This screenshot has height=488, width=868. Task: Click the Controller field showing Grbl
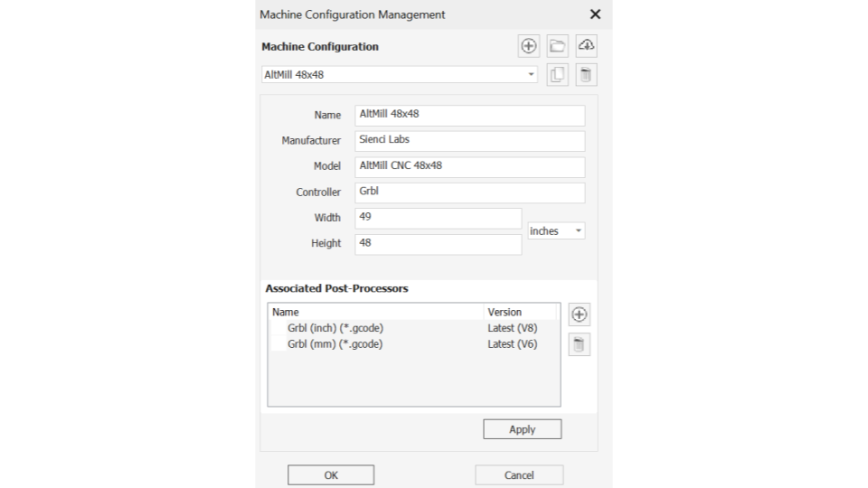[469, 192]
